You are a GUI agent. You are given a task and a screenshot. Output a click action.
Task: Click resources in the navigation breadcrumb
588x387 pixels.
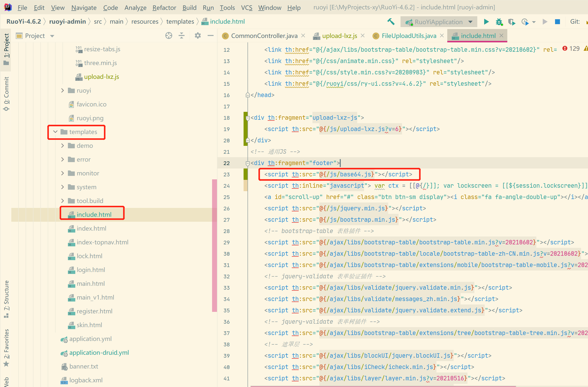pos(145,21)
